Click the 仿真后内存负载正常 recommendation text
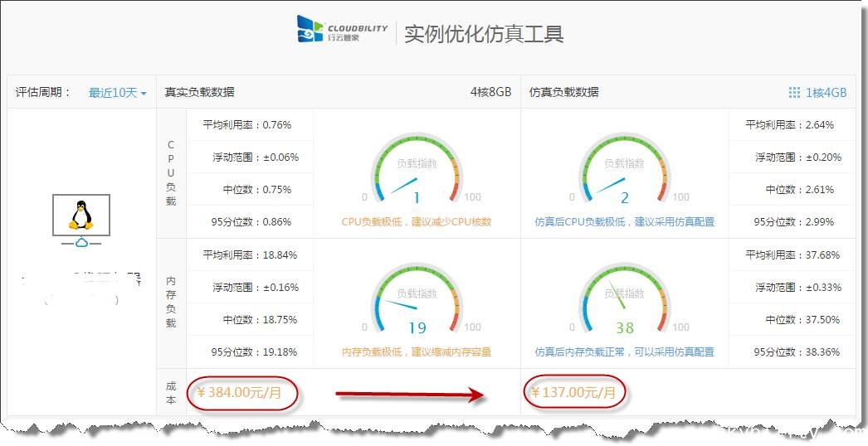The image size is (868, 446). [624, 352]
